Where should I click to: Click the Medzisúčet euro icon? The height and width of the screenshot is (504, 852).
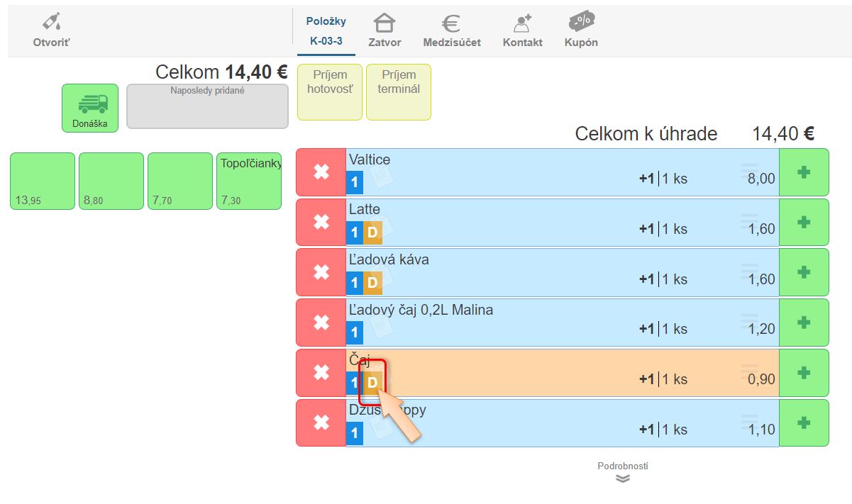pyautogui.click(x=451, y=23)
